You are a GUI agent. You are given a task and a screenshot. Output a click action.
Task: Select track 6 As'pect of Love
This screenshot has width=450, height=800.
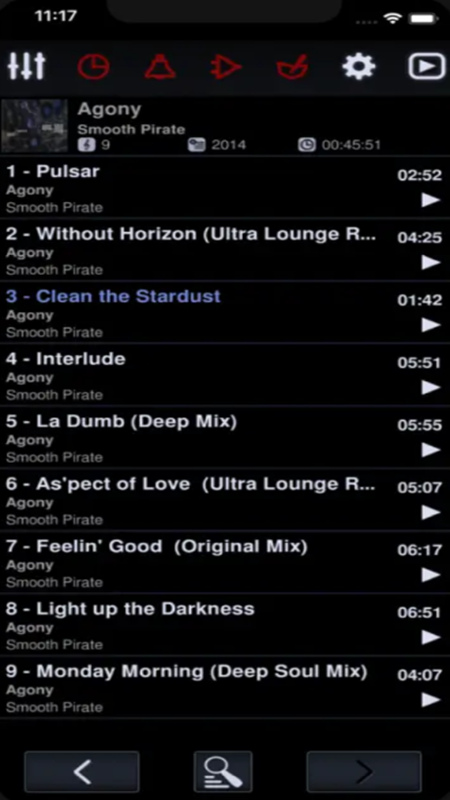tap(225, 500)
